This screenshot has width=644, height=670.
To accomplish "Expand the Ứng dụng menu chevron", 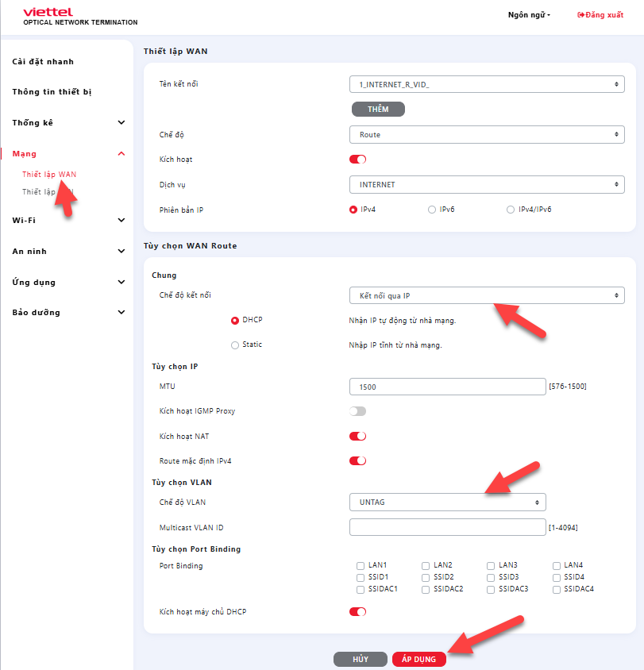I will coord(121,282).
